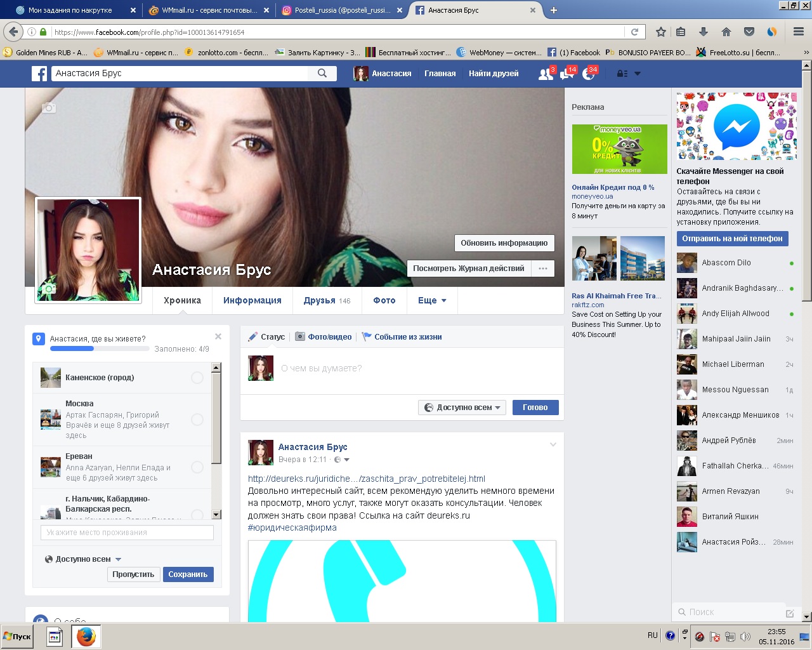The width and height of the screenshot is (812, 650).
Task: Open chat with Abascom Dilo
Action: pyautogui.click(x=735, y=263)
